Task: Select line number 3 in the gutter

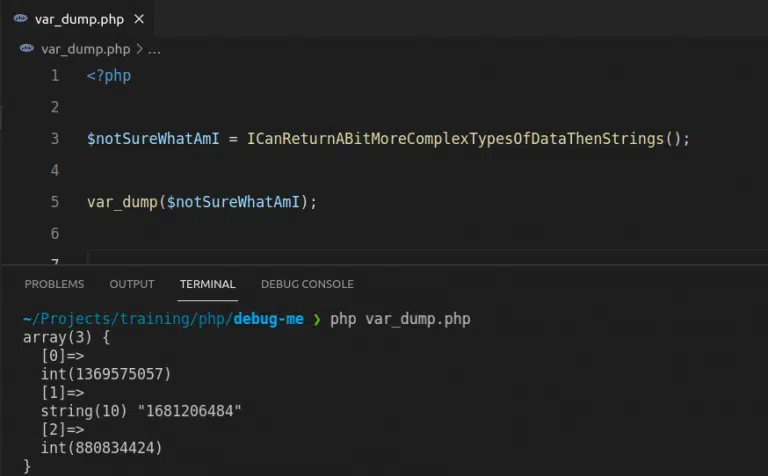Action: pyautogui.click(x=54, y=139)
